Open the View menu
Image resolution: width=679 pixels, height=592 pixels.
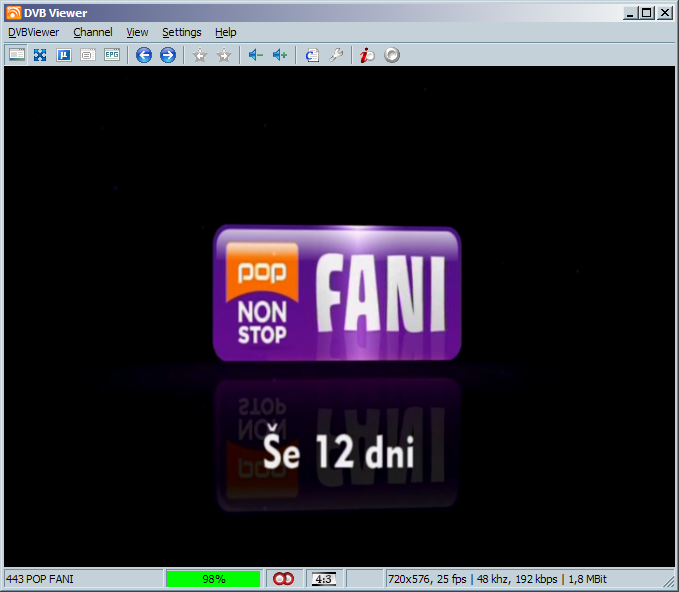[137, 32]
